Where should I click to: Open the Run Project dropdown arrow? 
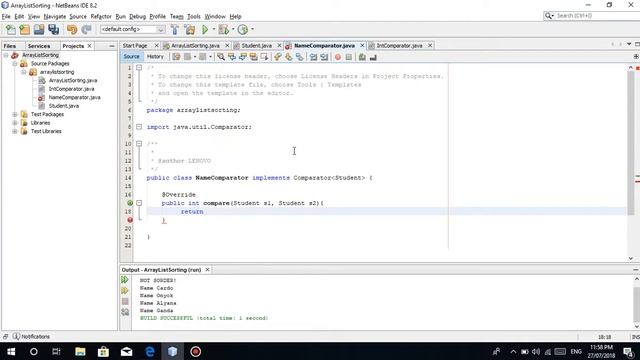[213, 29]
